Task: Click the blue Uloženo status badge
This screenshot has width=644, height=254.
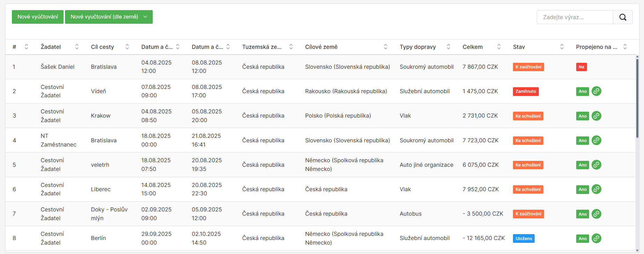Action: [x=523, y=238]
